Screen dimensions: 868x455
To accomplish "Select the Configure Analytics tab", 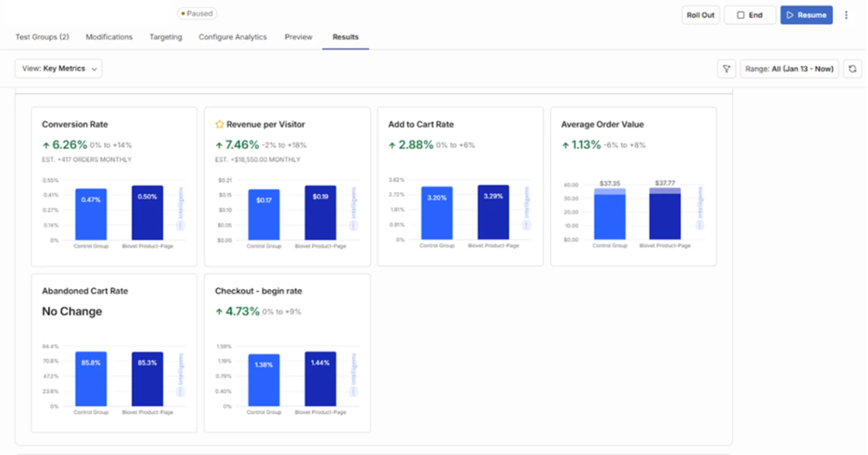I will [233, 37].
